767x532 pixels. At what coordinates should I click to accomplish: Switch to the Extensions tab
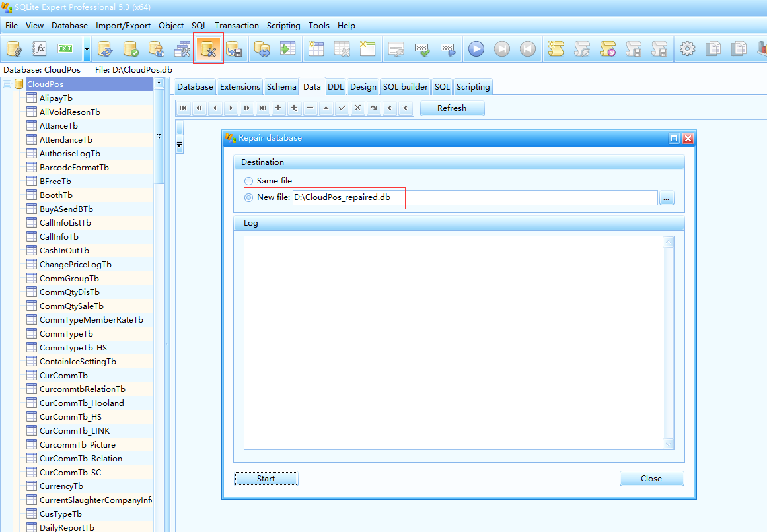[240, 87]
